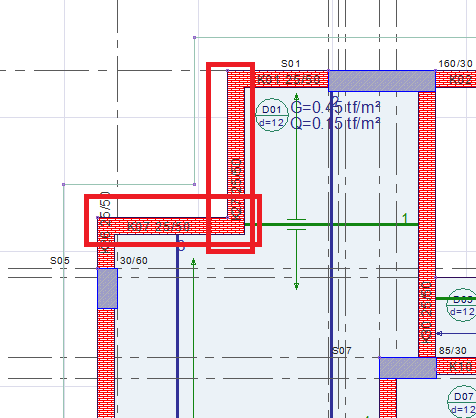Screen dimensions: 476x418
Task: Select the gray S07 column
Action: [x=408, y=368]
